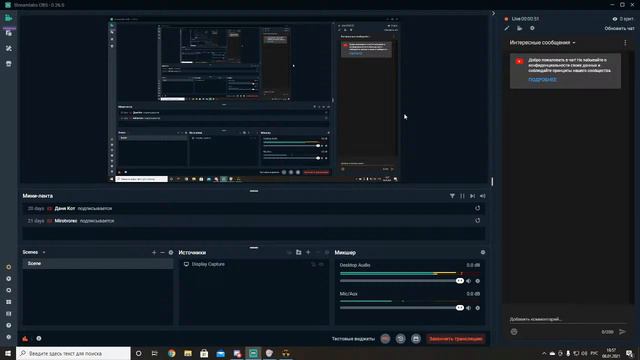The image size is (640, 360).
Task: Click the Завершить трансляцию end stream button
Action: tap(456, 338)
